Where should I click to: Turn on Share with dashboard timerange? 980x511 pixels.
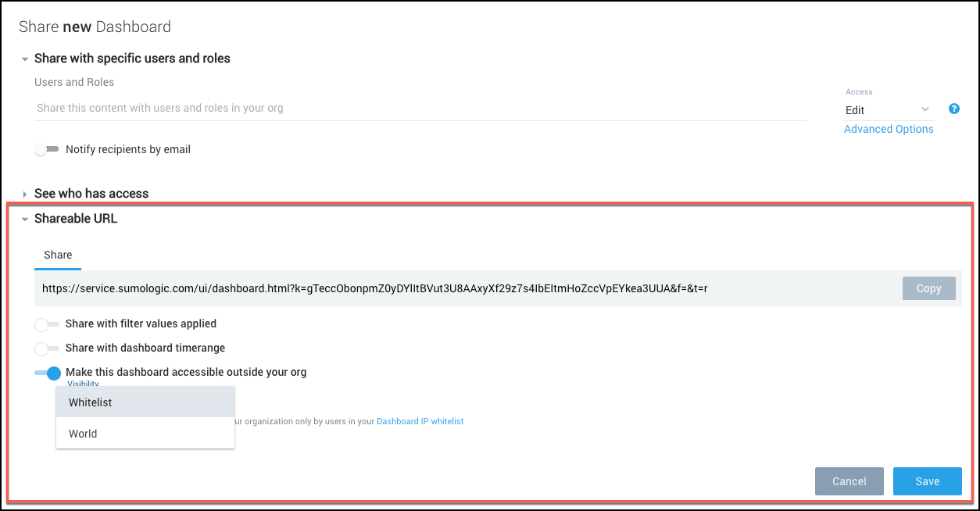pos(47,348)
